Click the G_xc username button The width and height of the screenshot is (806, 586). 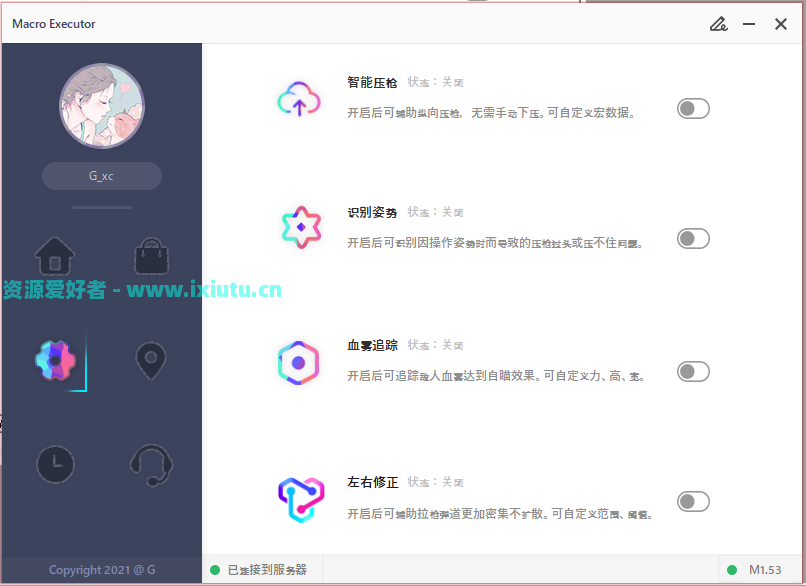pos(102,176)
